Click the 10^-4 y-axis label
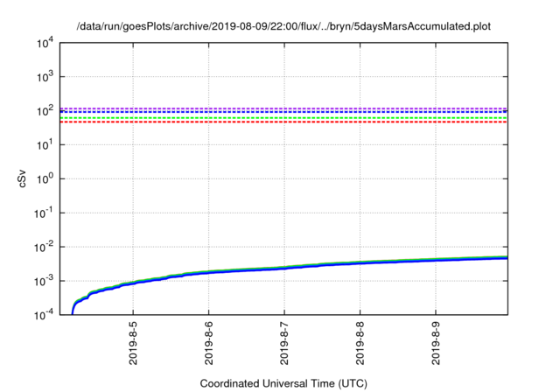560x392 pixels. (45, 314)
